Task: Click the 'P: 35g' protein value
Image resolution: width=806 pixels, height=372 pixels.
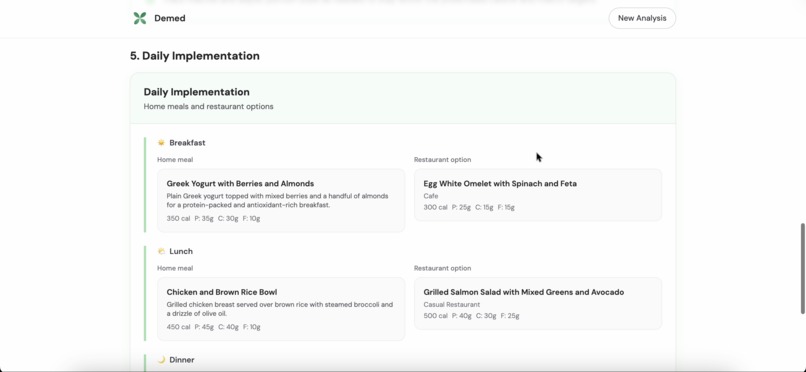Action: 204,218
